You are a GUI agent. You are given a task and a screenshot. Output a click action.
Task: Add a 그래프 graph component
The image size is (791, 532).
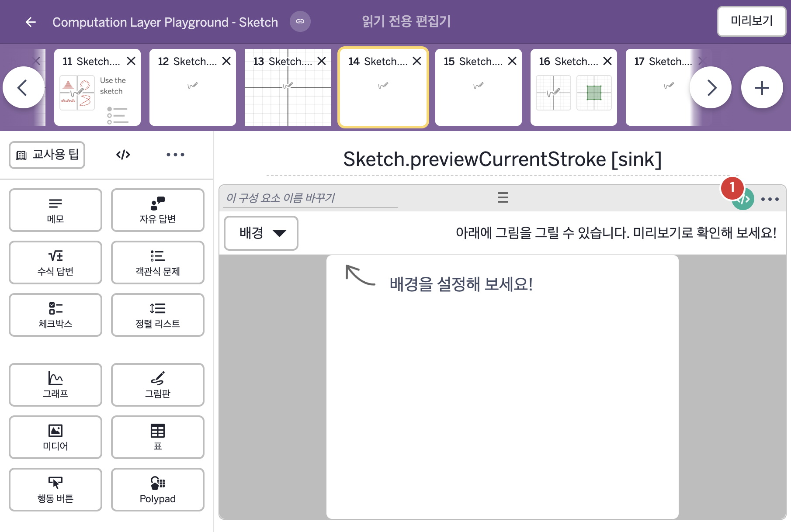click(56, 385)
